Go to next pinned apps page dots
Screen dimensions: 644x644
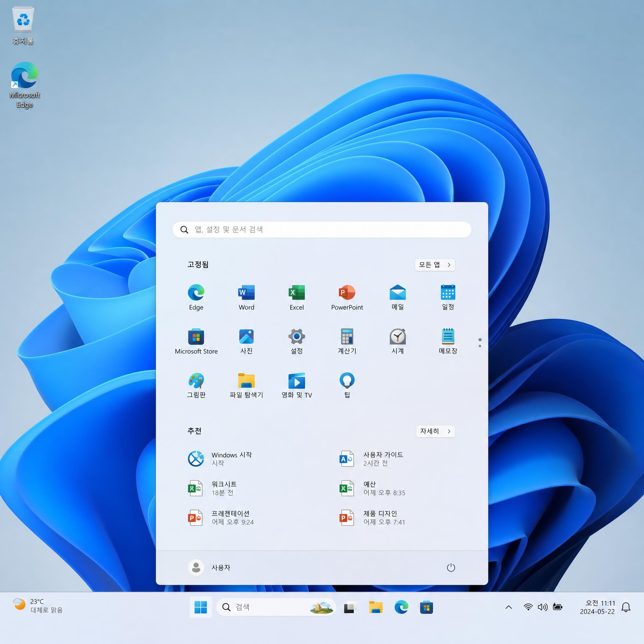[x=480, y=342]
